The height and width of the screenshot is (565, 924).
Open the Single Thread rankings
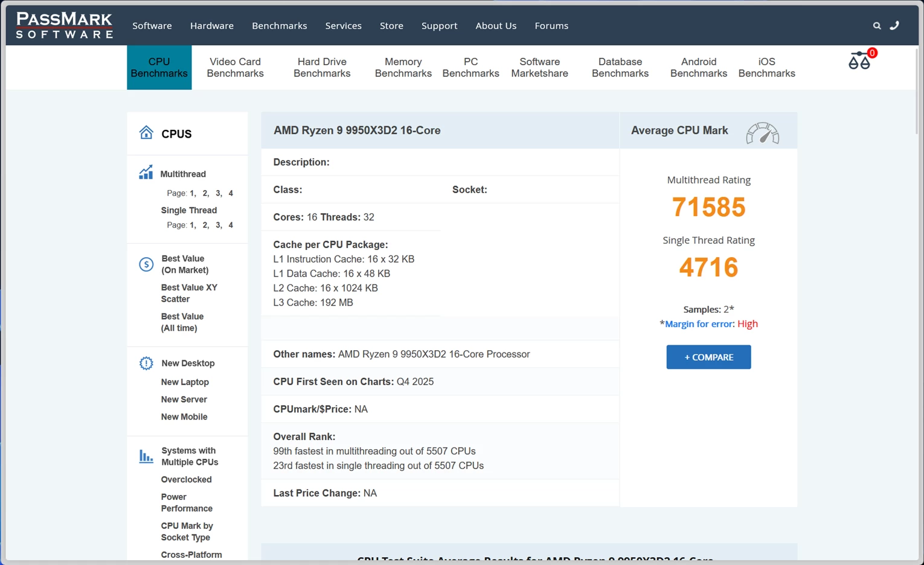coord(188,210)
